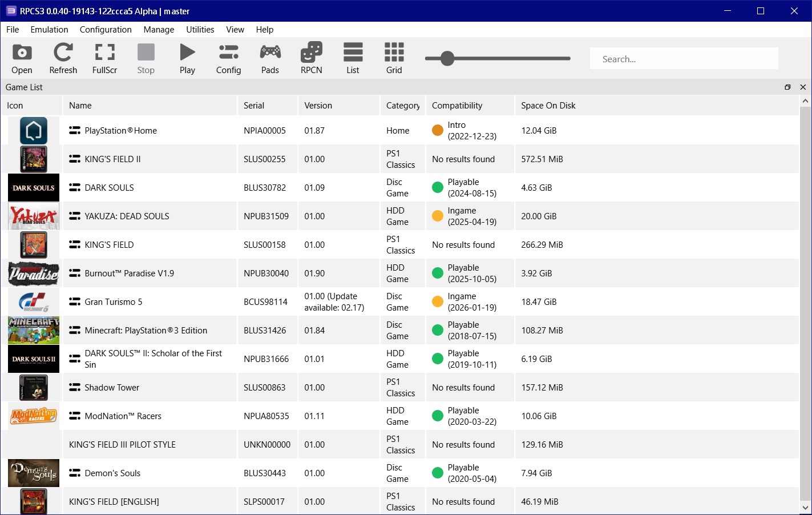
Task: Open the RPCN network settings
Action: click(x=311, y=58)
